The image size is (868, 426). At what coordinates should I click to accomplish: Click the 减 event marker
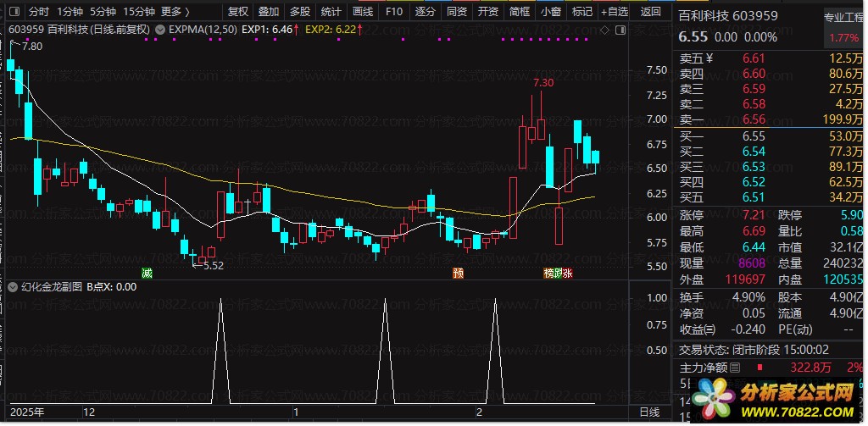coord(147,273)
